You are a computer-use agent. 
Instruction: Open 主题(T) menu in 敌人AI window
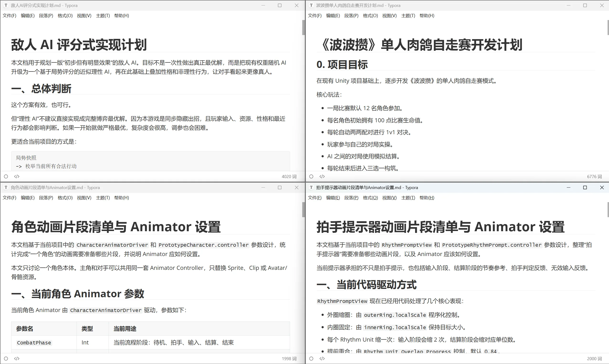point(103,16)
